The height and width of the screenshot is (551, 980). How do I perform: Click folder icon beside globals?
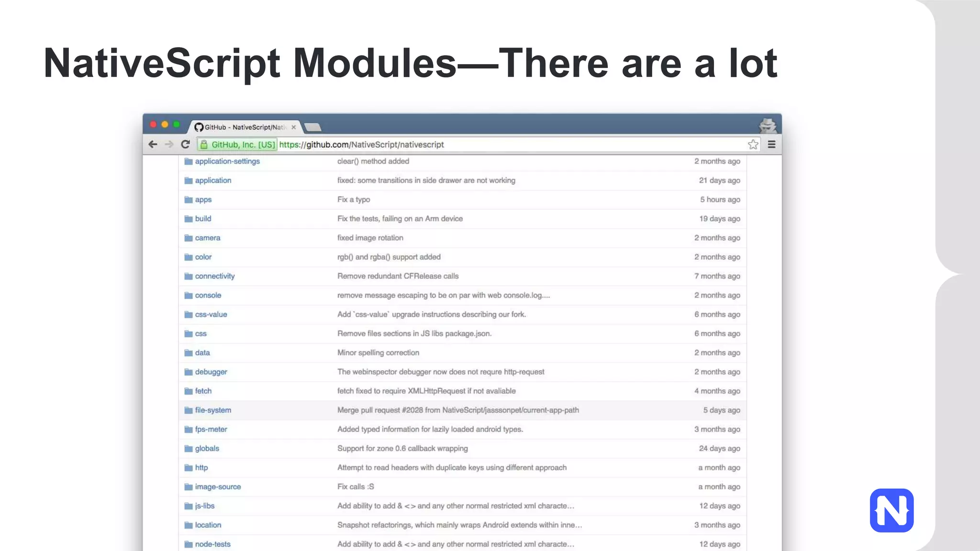pyautogui.click(x=189, y=448)
